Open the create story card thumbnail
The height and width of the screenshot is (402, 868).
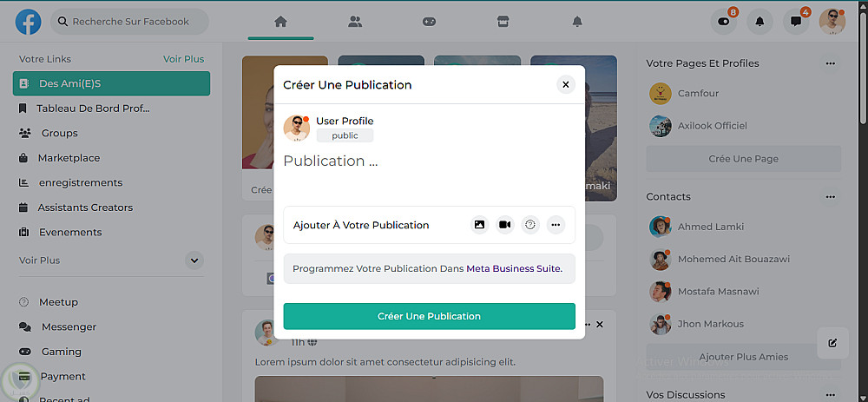pos(258,128)
